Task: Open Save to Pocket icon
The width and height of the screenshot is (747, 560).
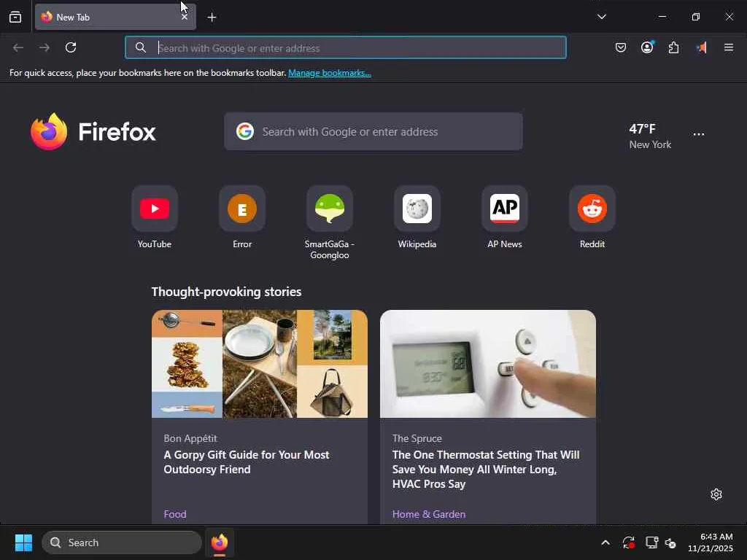Action: (x=620, y=47)
